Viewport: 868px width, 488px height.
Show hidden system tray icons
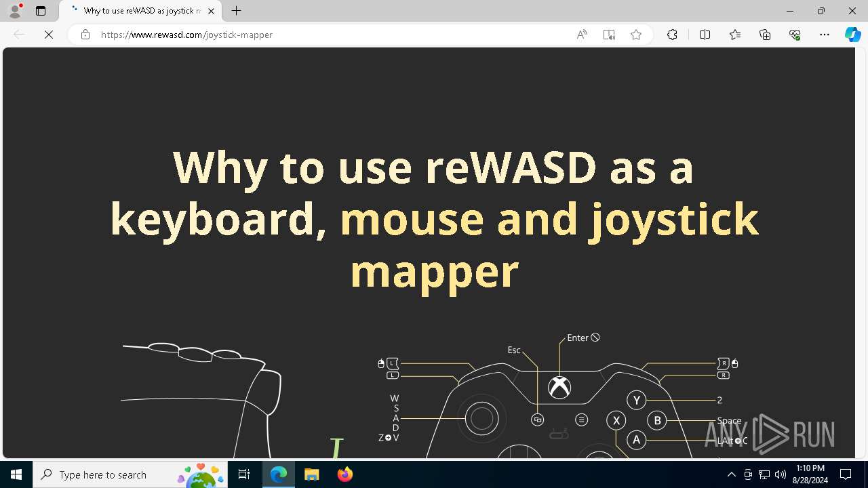point(731,474)
